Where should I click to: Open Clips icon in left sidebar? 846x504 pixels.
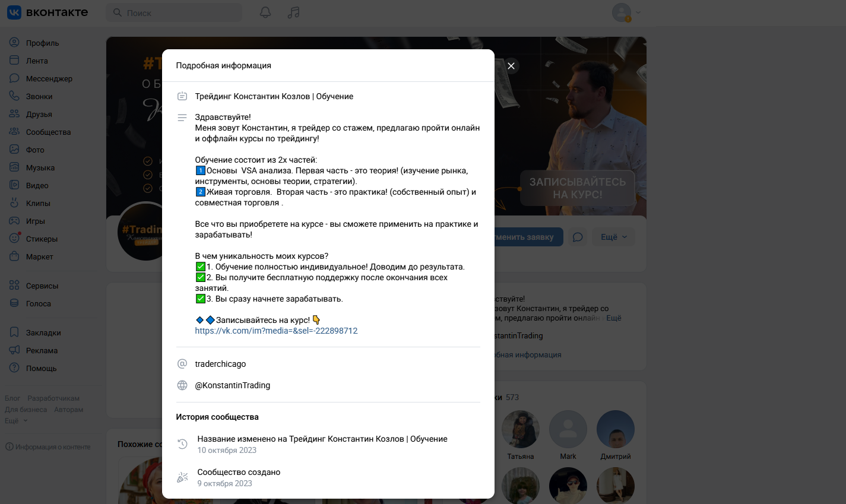pos(14,202)
